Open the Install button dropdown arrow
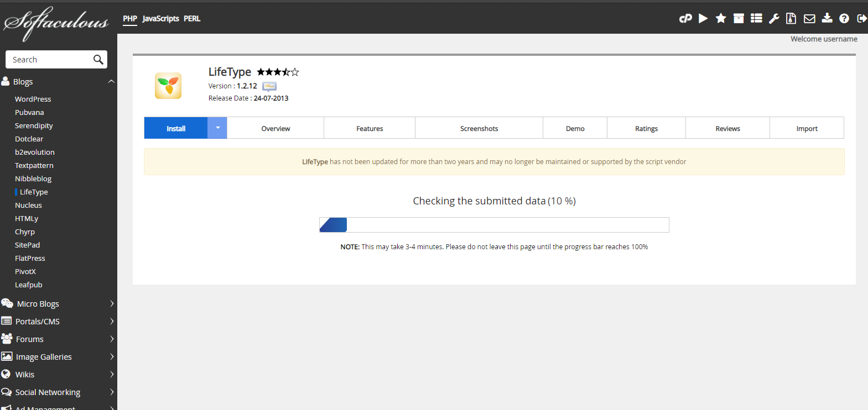 tap(217, 128)
